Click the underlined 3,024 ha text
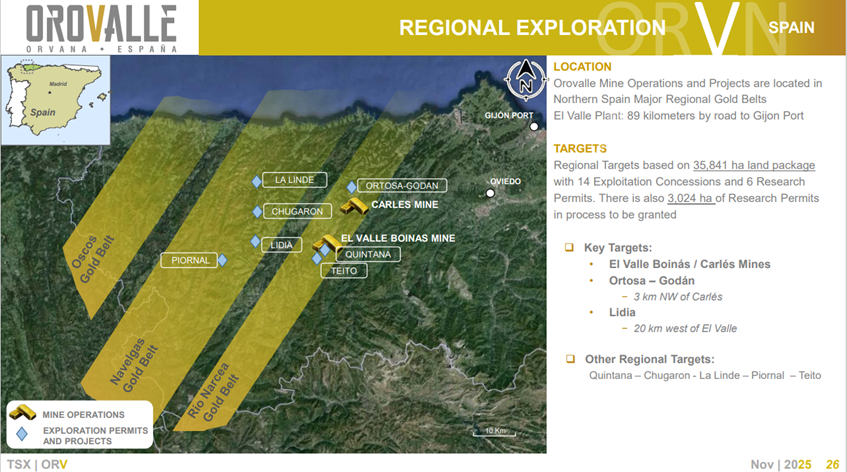 pos(690,198)
